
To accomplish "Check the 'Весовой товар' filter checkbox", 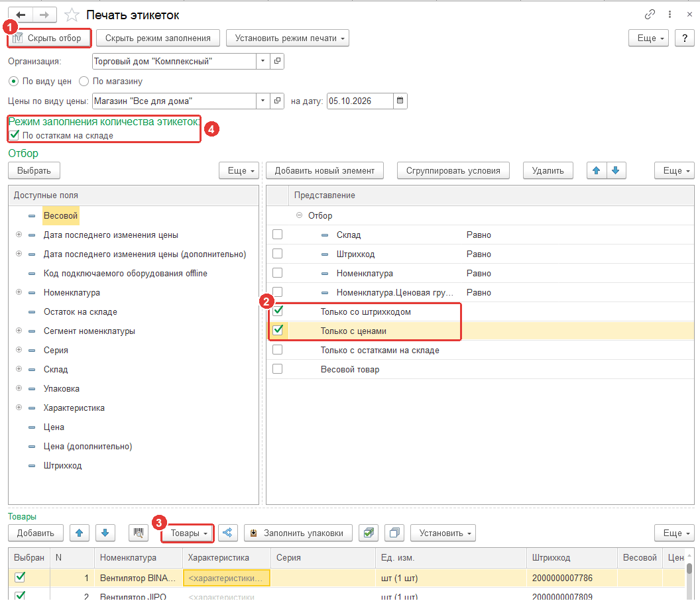I will (x=277, y=368).
